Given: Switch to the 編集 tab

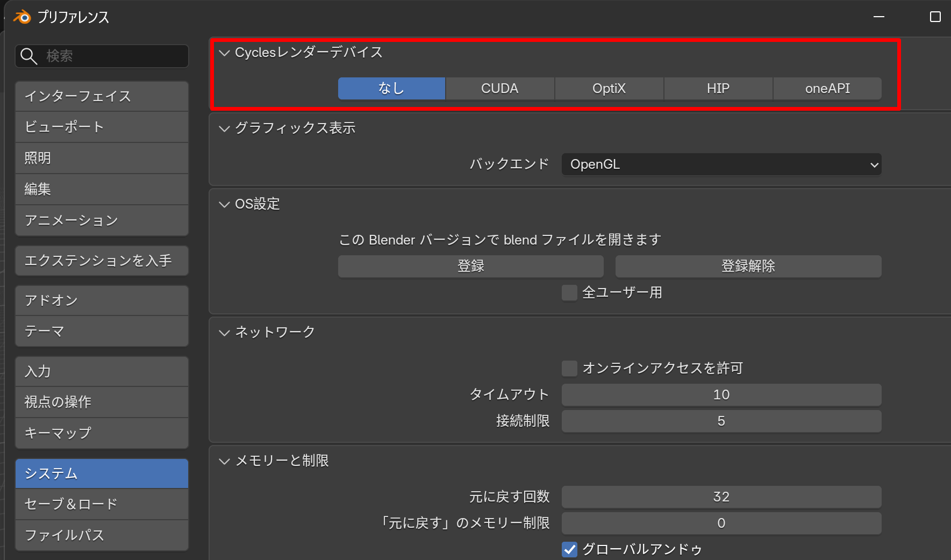Looking at the screenshot, I should [x=102, y=189].
